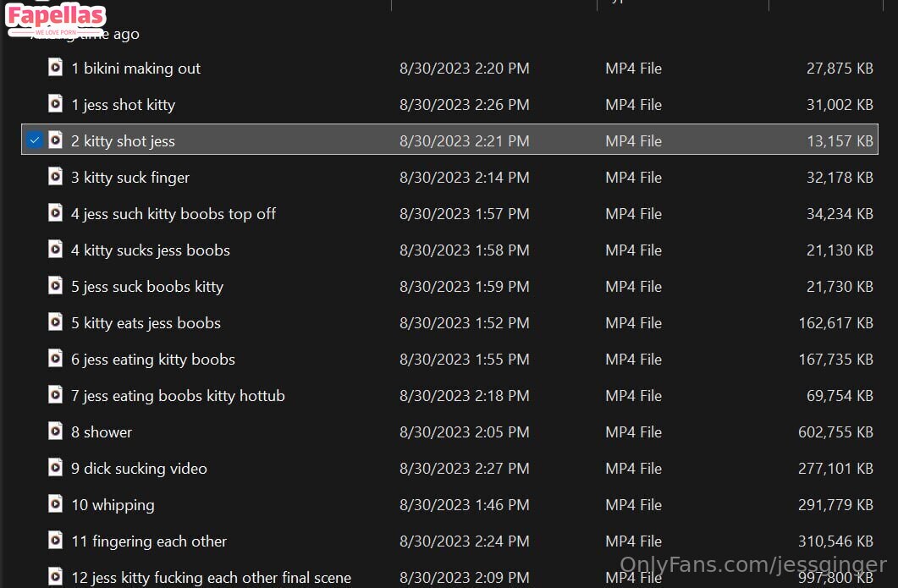This screenshot has height=588, width=898.
Task: Click the video icon of the 602,755 KB file
Action: [x=55, y=431]
